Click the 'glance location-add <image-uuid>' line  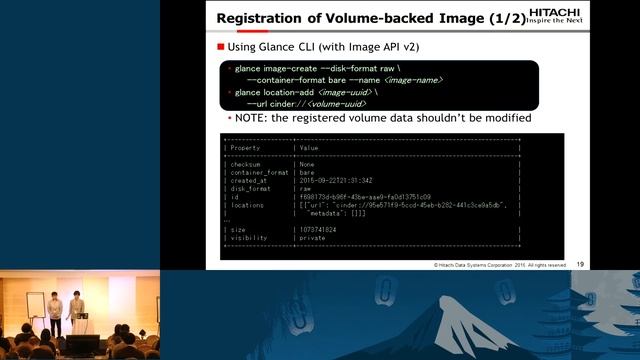[x=306, y=92]
